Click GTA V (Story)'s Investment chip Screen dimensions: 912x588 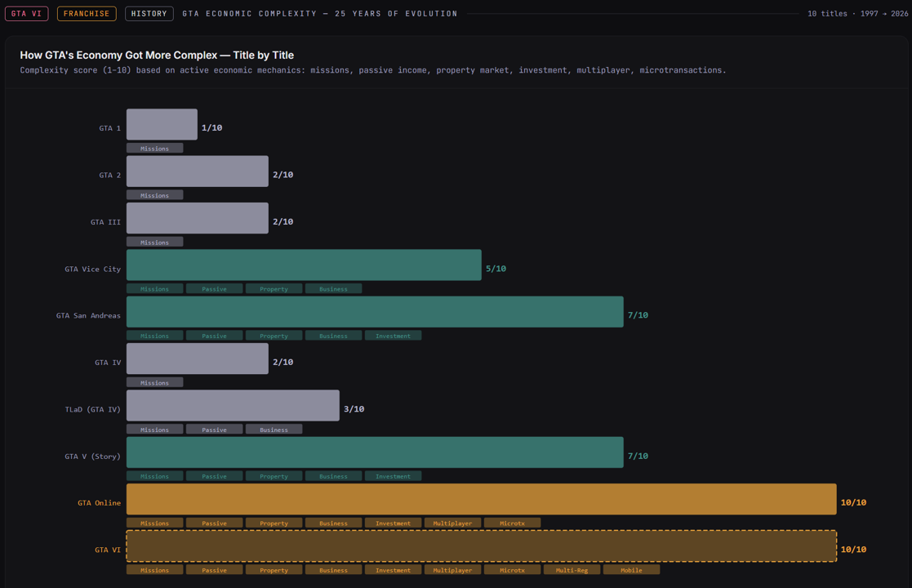tap(394, 476)
